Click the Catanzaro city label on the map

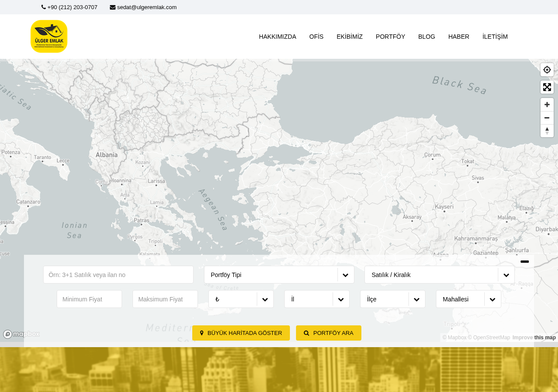click(x=28, y=202)
